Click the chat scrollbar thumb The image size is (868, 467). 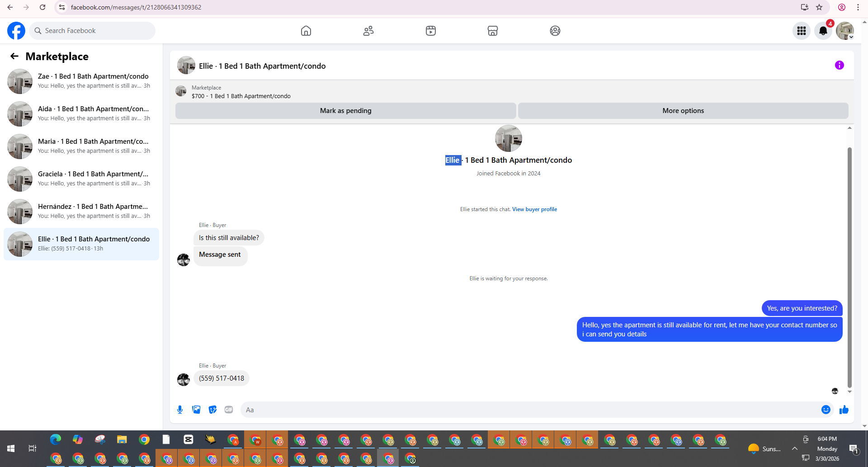[849, 267]
